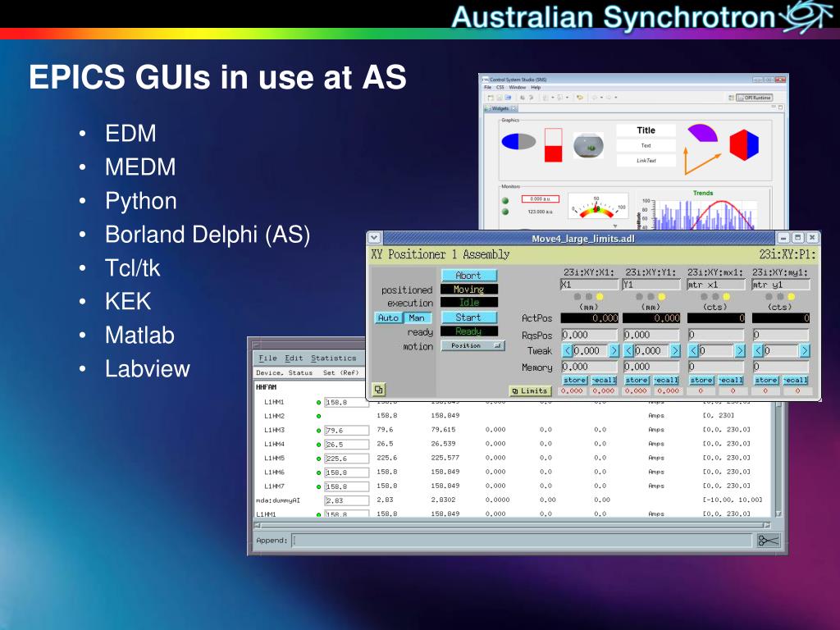Click the open perspective icon left of OPI Runtime
The height and width of the screenshot is (630, 840).
[731, 98]
